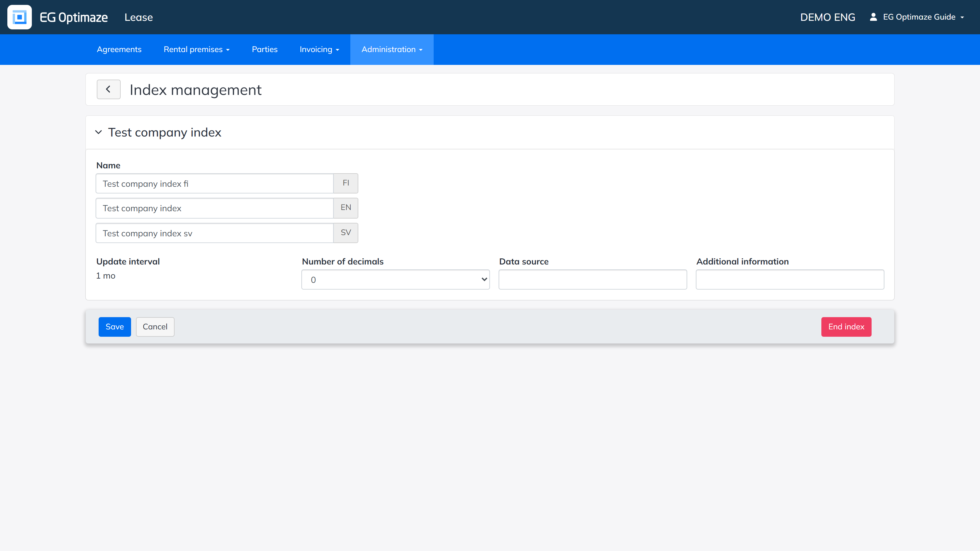The height and width of the screenshot is (551, 980).
Task: Click the End index button
Action: click(x=846, y=327)
